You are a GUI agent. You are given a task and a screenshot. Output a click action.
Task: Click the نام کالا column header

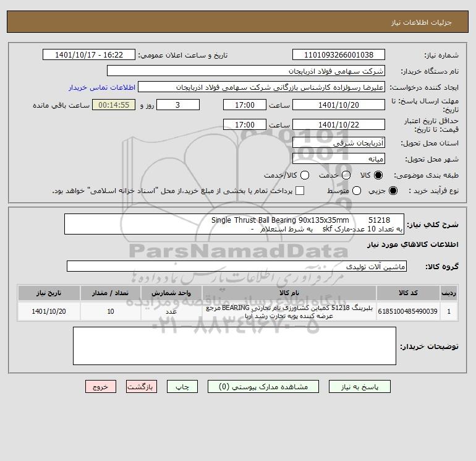click(x=289, y=293)
